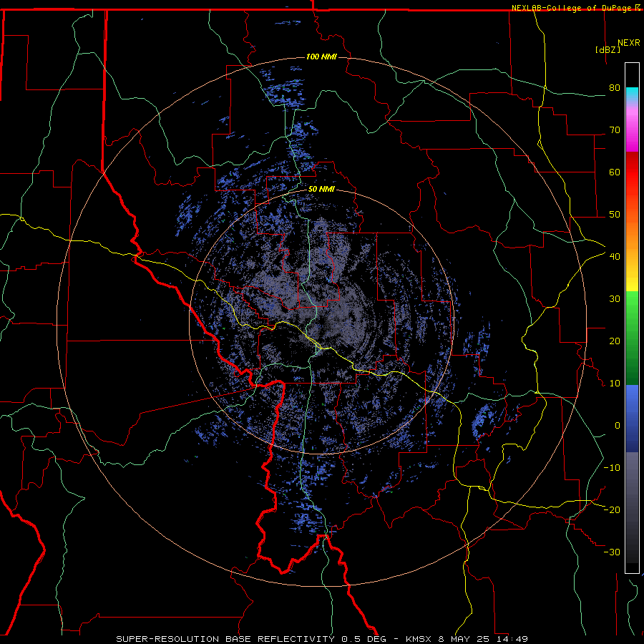644x644 pixels.
Task: Click the [dBZ] unit label
Action: point(608,49)
